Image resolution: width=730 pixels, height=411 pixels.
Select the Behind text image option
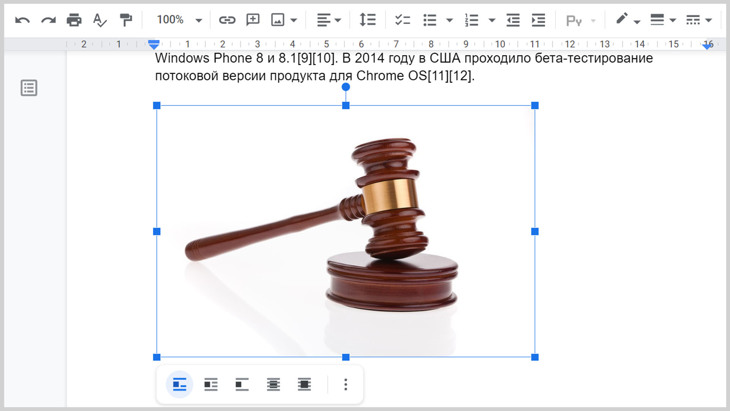coord(273,384)
